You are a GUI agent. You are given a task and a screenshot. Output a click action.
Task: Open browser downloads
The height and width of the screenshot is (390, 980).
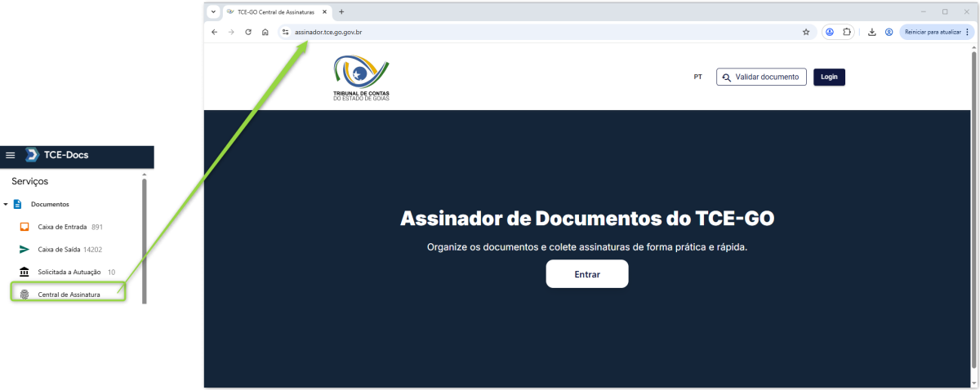(x=872, y=32)
